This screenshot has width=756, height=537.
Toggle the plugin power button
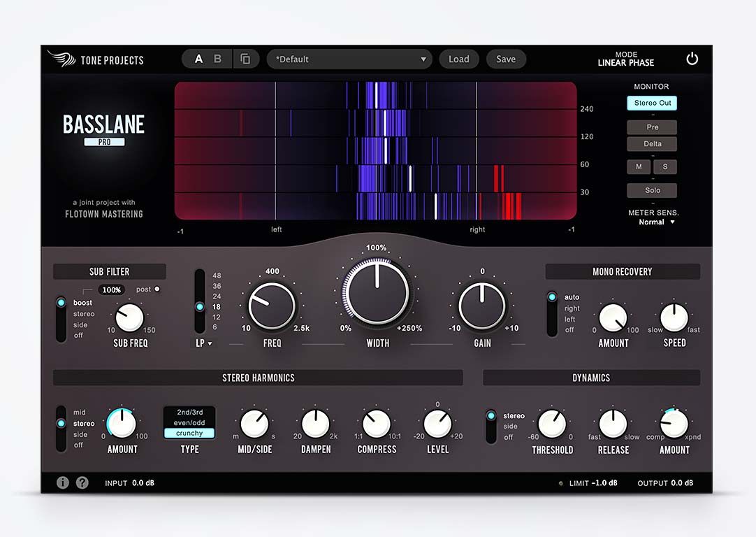pyautogui.click(x=692, y=59)
